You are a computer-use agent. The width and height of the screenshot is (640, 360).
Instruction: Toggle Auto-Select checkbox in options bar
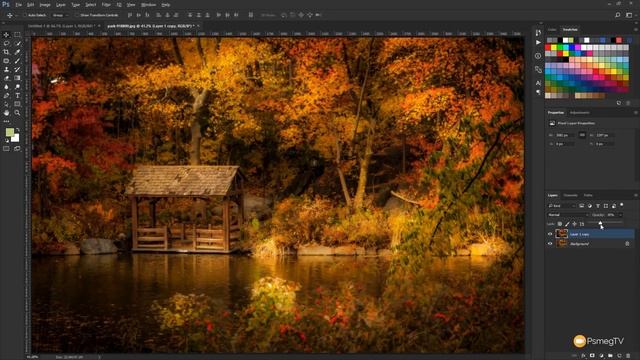pyautogui.click(x=24, y=15)
